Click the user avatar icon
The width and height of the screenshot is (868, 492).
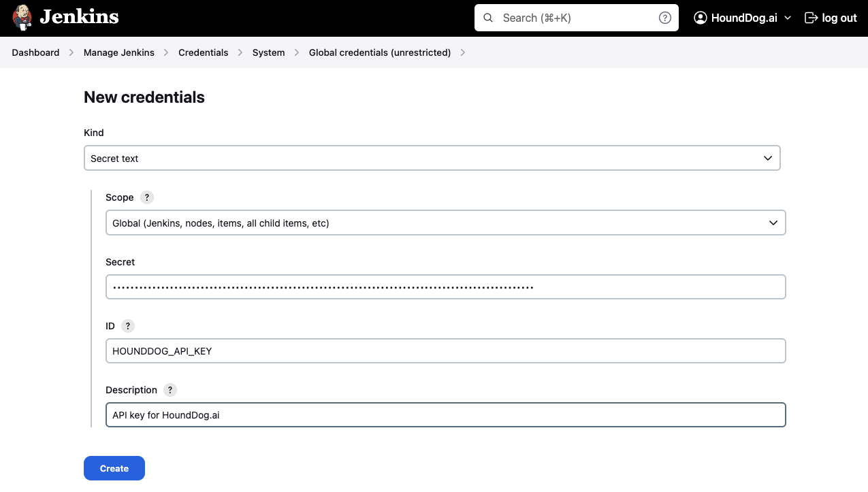[x=701, y=18]
